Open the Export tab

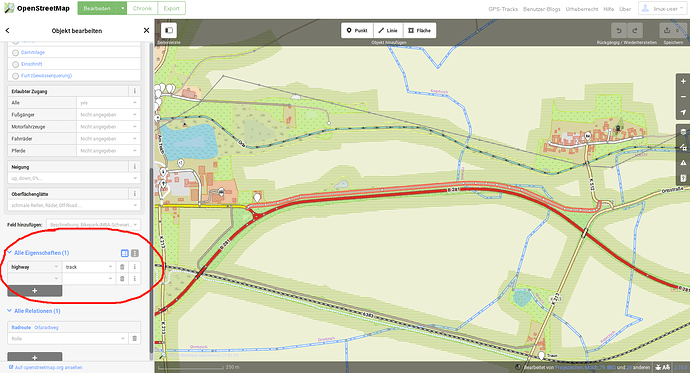tap(171, 8)
